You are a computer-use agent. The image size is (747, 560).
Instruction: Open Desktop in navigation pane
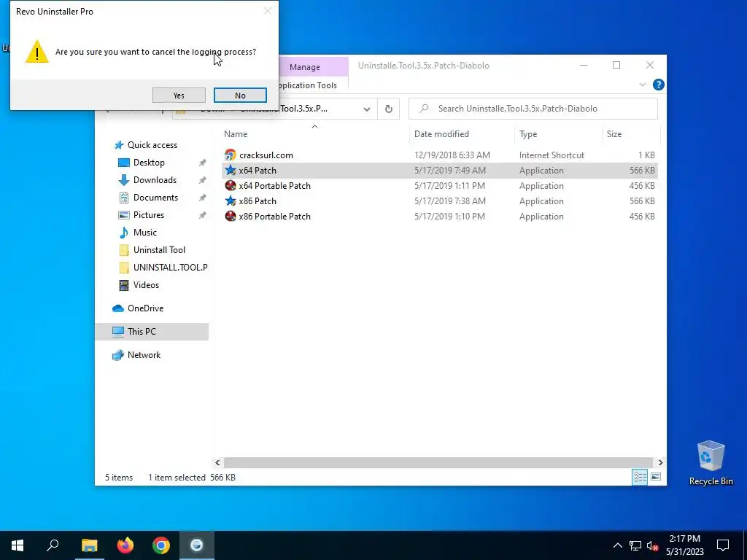(149, 163)
